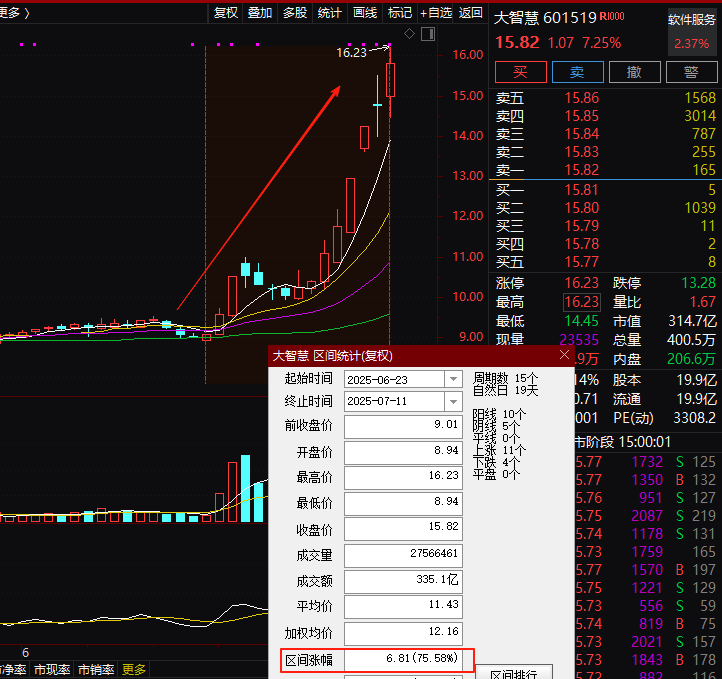Click the red 买 button
Screen dimensions: 722x679
(x=520, y=72)
